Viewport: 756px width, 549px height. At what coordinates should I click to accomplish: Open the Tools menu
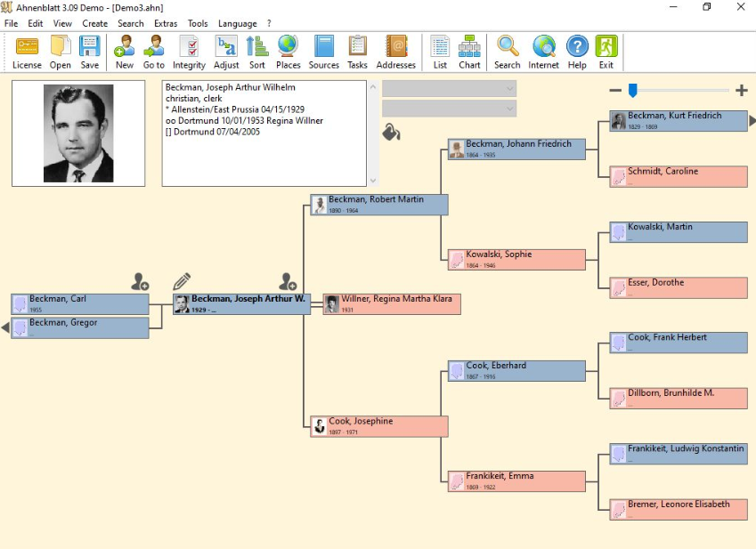198,23
